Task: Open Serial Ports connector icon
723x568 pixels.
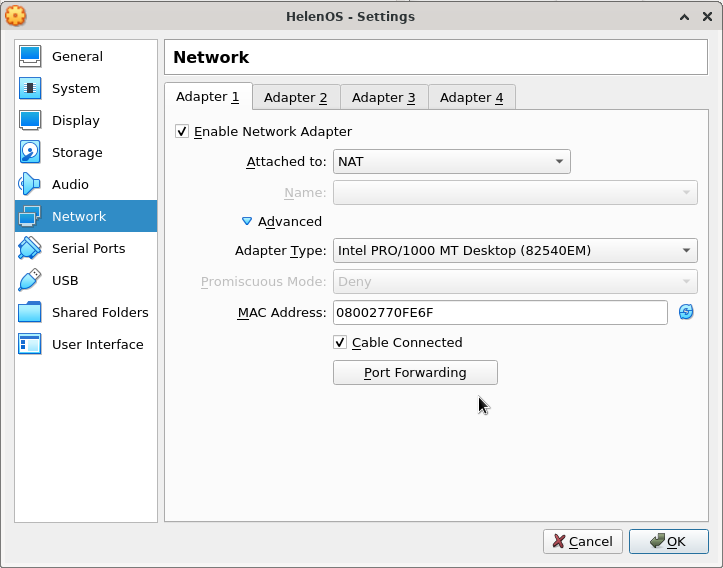Action: [x=30, y=249]
